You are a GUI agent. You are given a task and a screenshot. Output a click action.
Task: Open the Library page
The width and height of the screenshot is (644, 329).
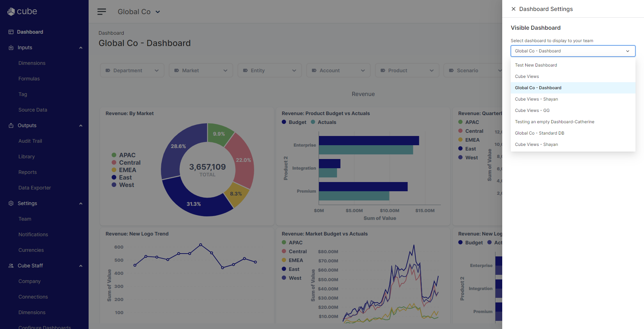tap(27, 157)
